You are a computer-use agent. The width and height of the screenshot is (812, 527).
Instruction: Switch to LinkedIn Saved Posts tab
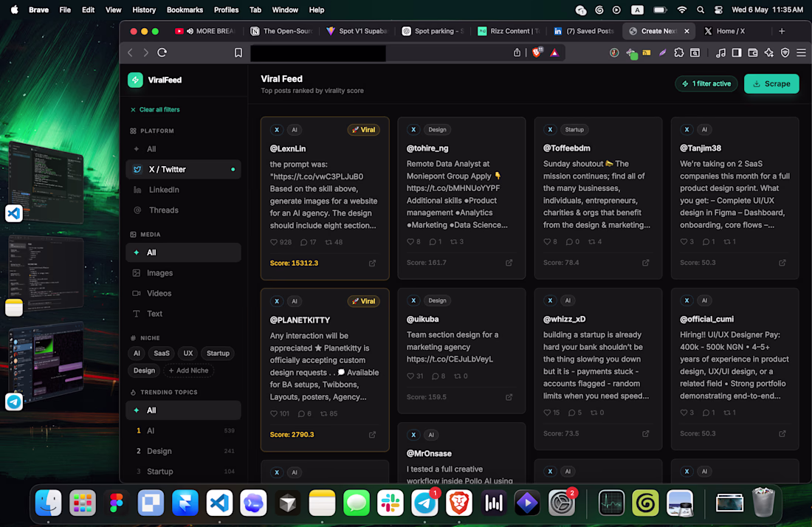click(x=584, y=31)
